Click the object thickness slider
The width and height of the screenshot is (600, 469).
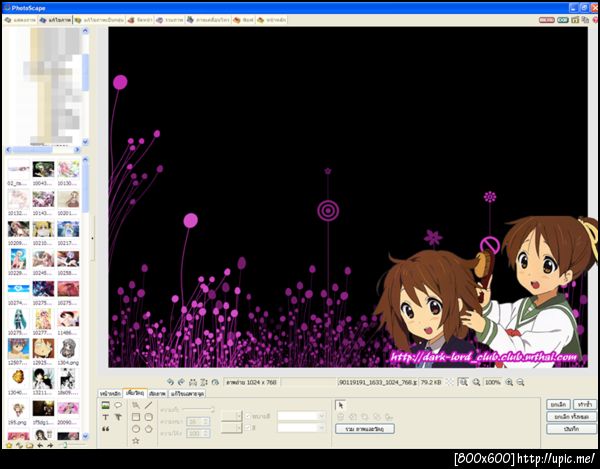pyautogui.click(x=198, y=409)
